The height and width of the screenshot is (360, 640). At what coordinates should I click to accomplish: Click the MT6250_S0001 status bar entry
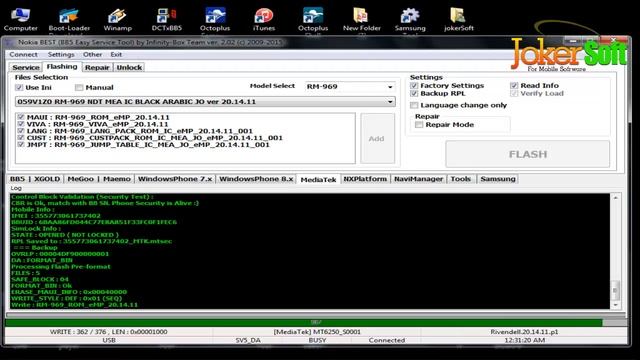[x=317, y=332]
